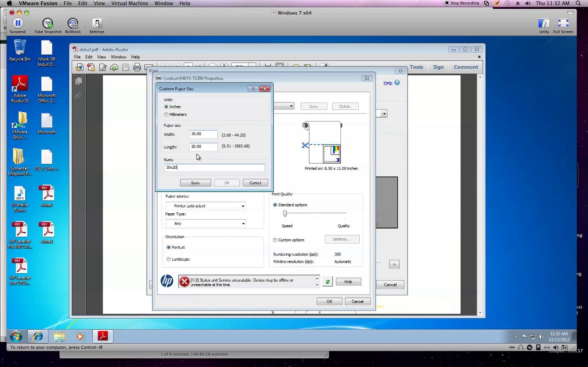Click the printer icon in Adobe Reader toolbar
This screenshot has height=367, width=588.
pos(137,67)
